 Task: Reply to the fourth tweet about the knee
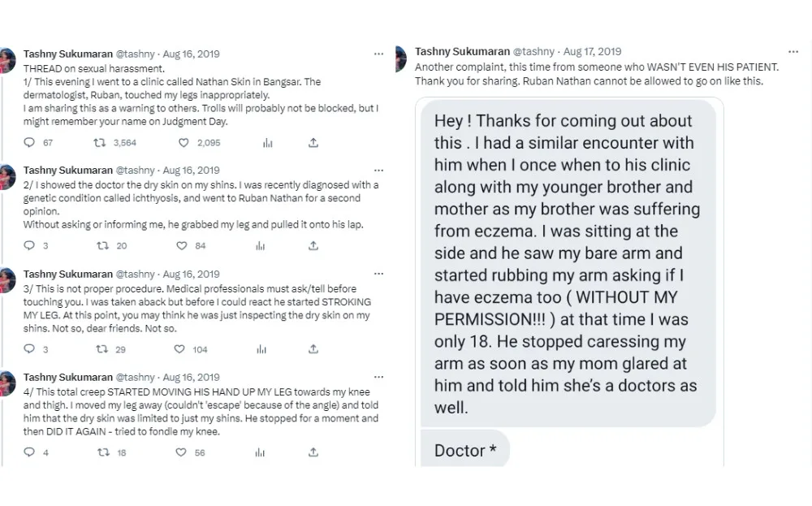(29, 452)
